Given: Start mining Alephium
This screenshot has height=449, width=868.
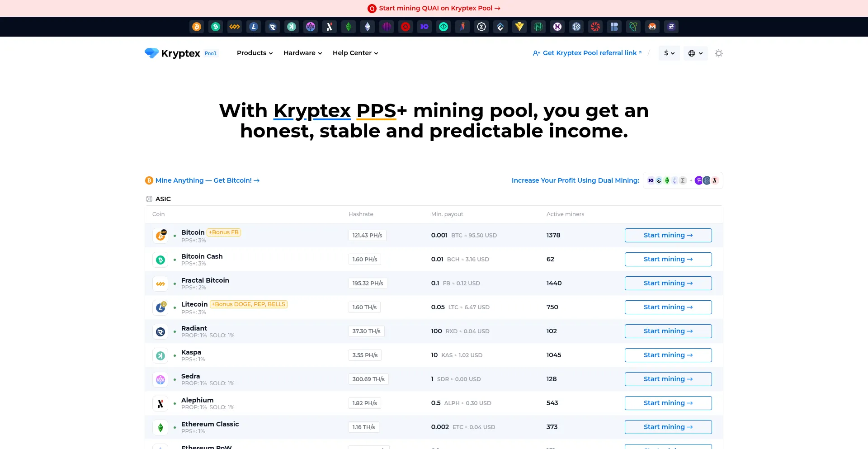Looking at the screenshot, I should coord(668,403).
